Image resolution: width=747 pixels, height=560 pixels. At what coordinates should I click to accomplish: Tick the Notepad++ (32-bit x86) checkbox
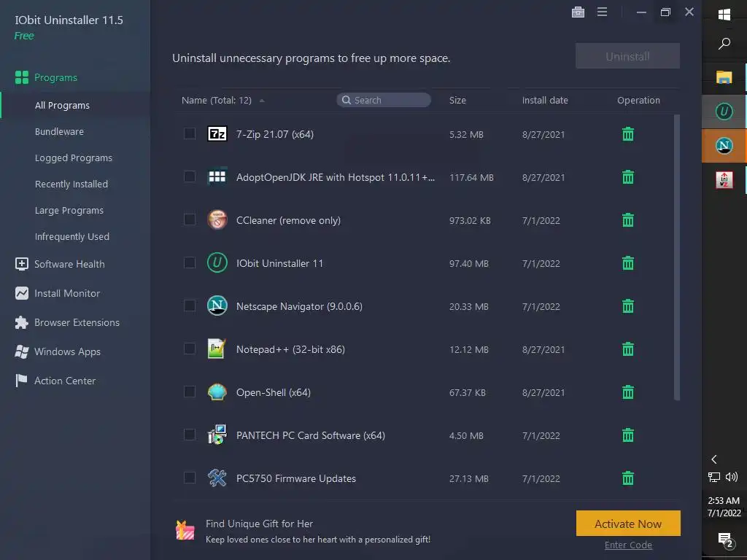point(190,349)
